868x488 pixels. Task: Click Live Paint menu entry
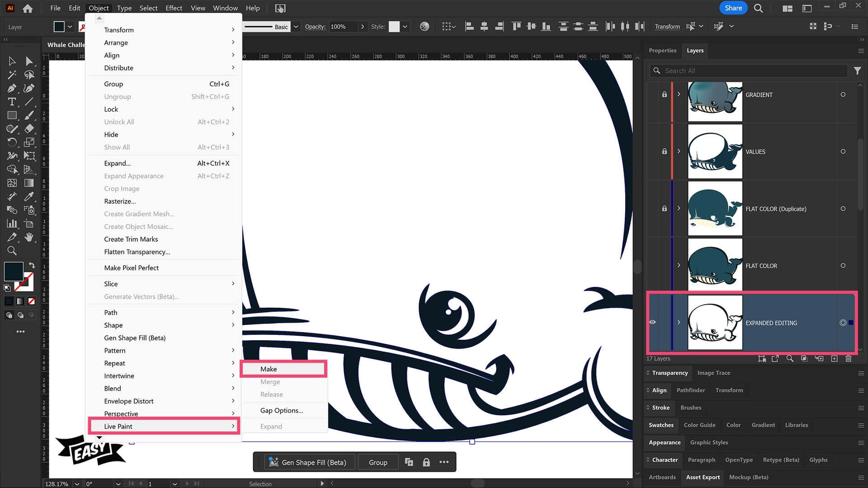(164, 426)
